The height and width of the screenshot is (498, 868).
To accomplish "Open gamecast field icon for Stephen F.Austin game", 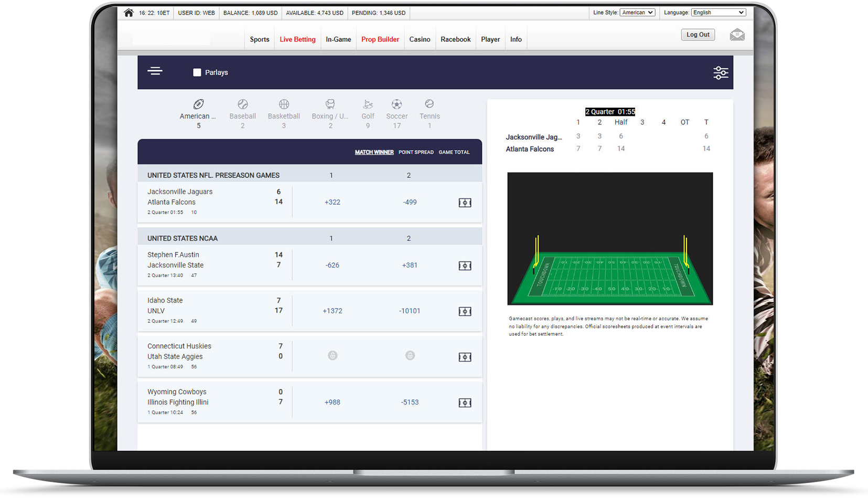I will coord(465,266).
